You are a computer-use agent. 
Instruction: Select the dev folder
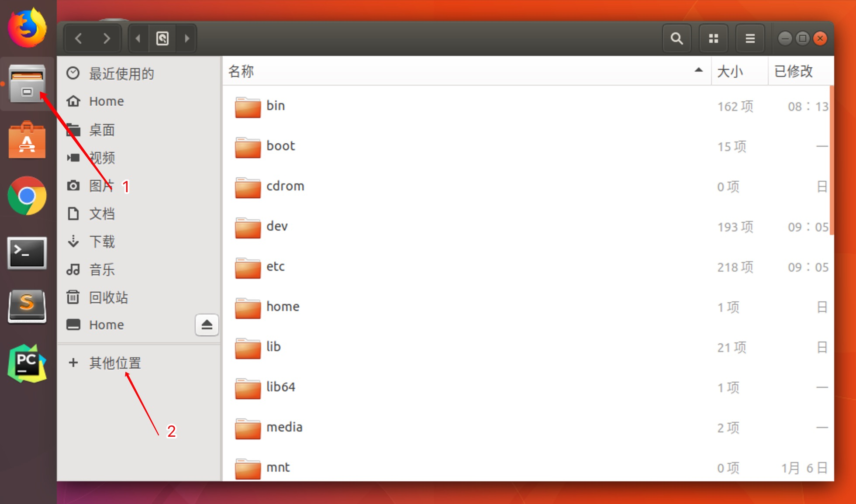(x=526, y=227)
